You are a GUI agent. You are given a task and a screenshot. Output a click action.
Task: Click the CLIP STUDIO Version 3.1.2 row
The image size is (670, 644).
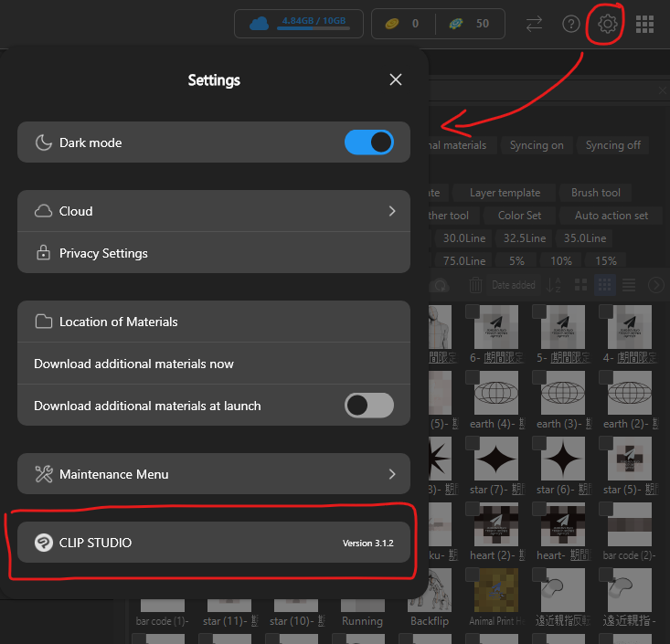214,543
